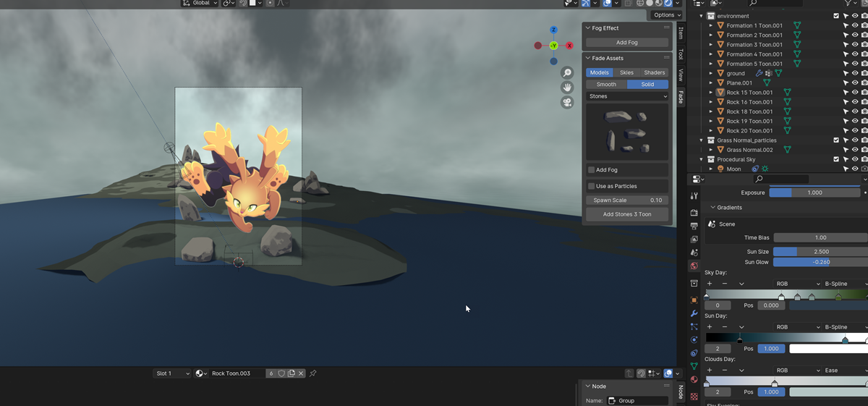Viewport: 868px width, 406px height.
Task: Unlink the material with the X icon
Action: point(301,373)
